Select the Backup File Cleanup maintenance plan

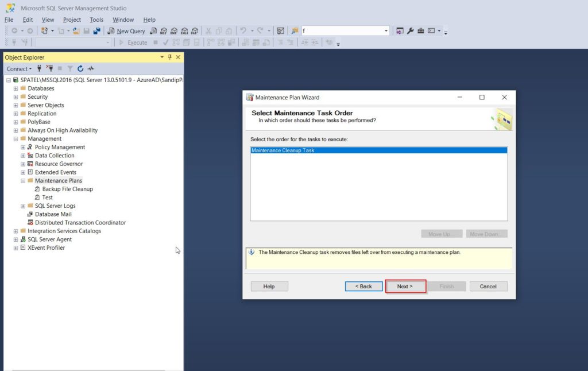coord(68,189)
